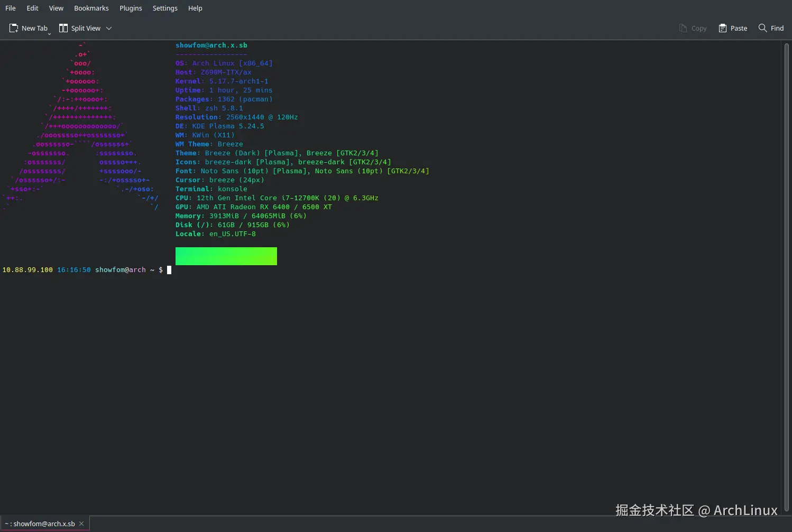Click the Paste clipboard icon
Image resolution: width=792 pixels, height=532 pixels.
(x=723, y=28)
